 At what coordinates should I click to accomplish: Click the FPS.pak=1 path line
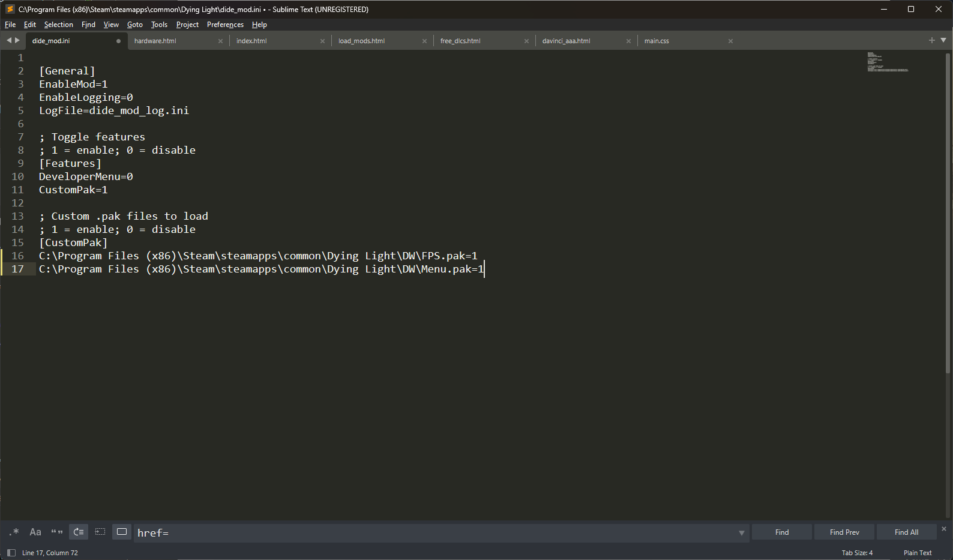point(258,256)
